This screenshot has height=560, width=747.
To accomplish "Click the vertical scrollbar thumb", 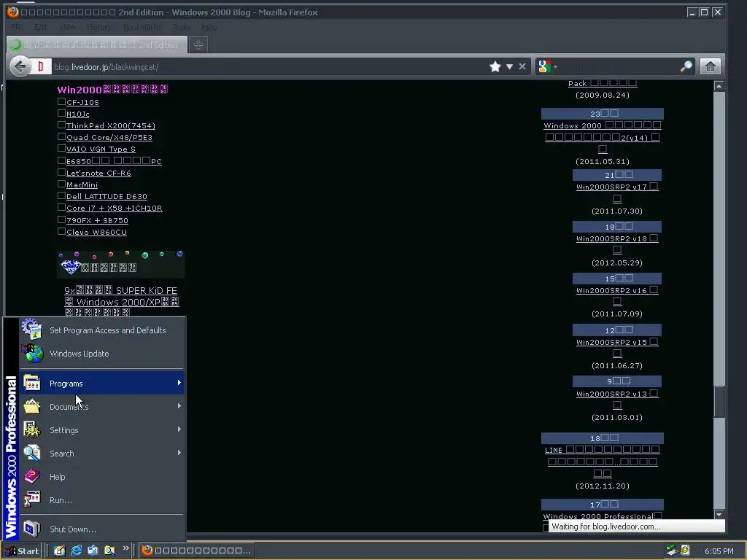I will point(719,402).
